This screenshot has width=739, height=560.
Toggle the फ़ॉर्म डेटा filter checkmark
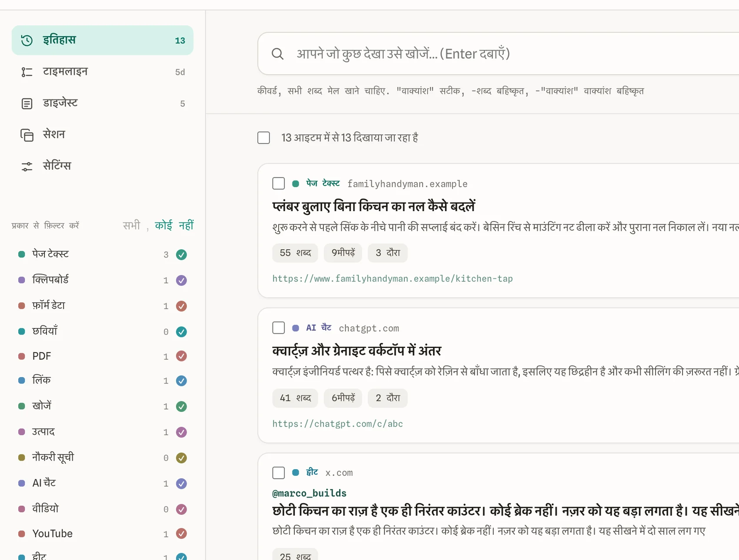(181, 306)
